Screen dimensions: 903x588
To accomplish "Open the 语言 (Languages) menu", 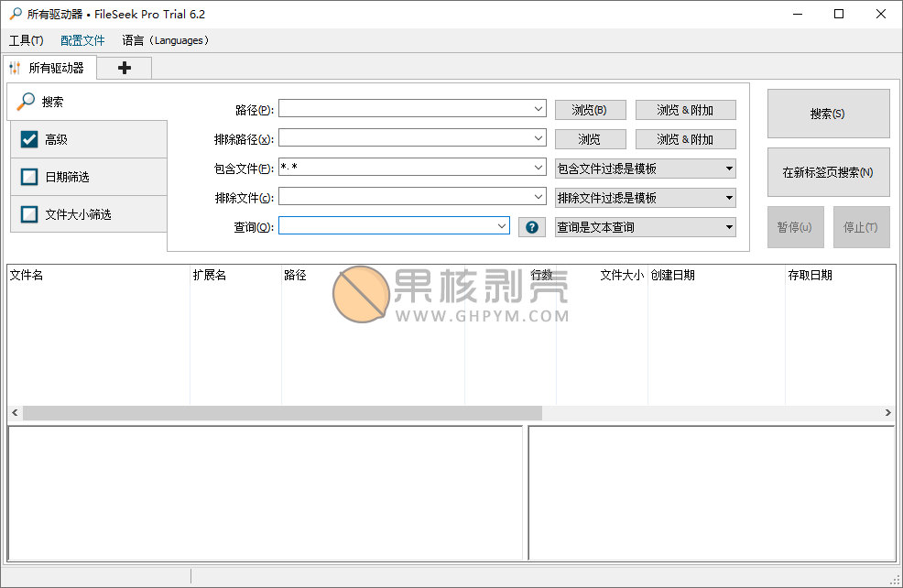I will click(165, 40).
